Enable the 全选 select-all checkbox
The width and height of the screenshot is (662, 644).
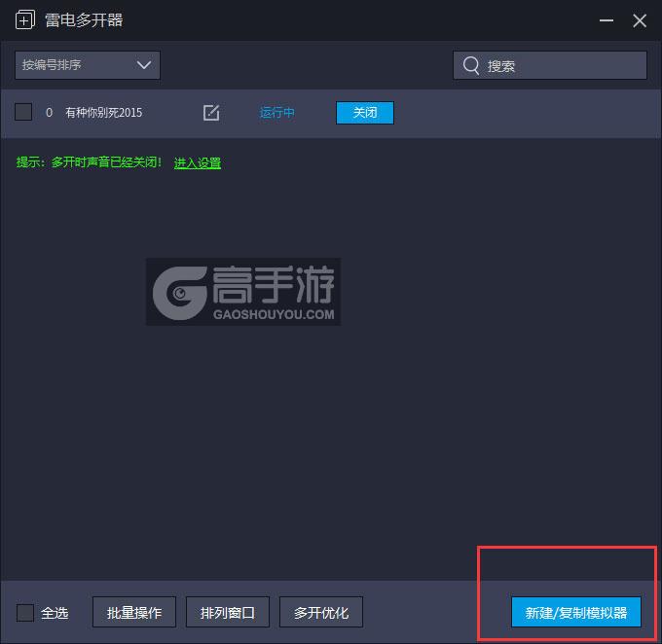(x=25, y=612)
